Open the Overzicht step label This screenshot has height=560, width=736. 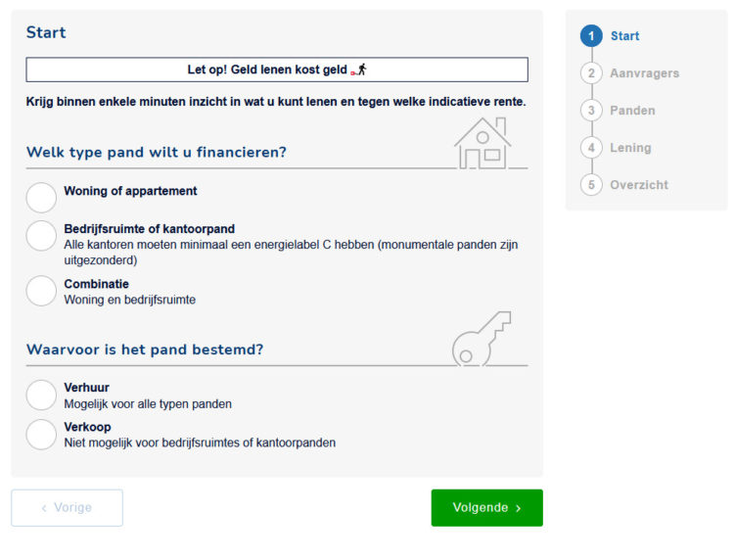tap(639, 185)
